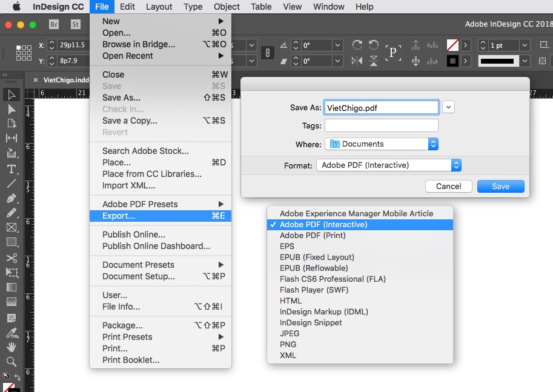Click the Rotate 90° clockwise icon
This screenshot has height=392, width=553.
point(357,45)
